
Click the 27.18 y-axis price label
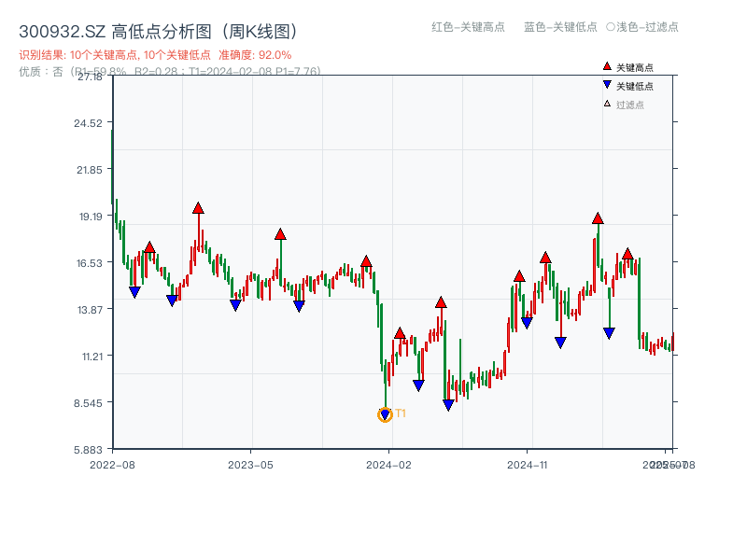pyautogui.click(x=90, y=76)
